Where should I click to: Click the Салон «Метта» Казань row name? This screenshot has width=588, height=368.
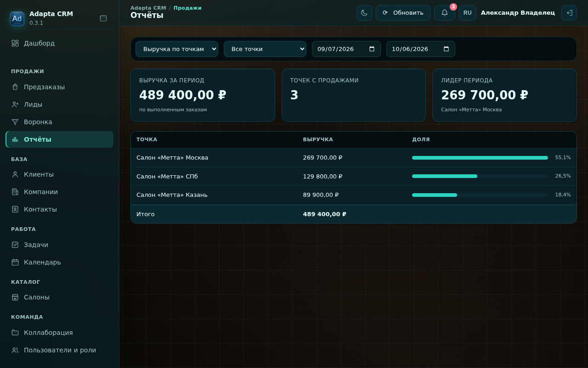click(172, 195)
